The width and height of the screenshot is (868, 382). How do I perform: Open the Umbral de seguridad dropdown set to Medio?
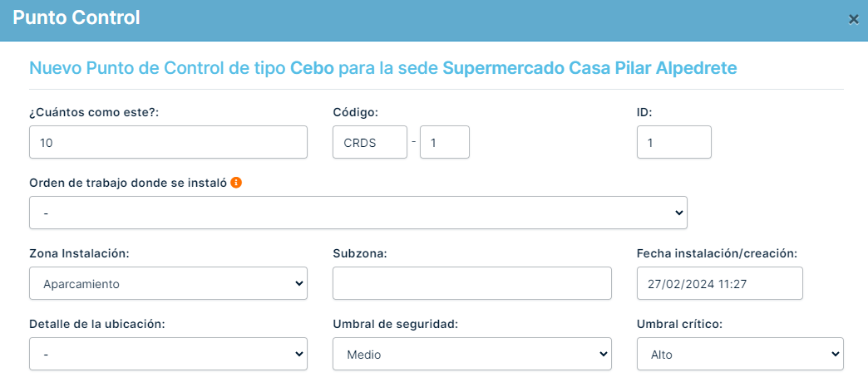tap(471, 354)
